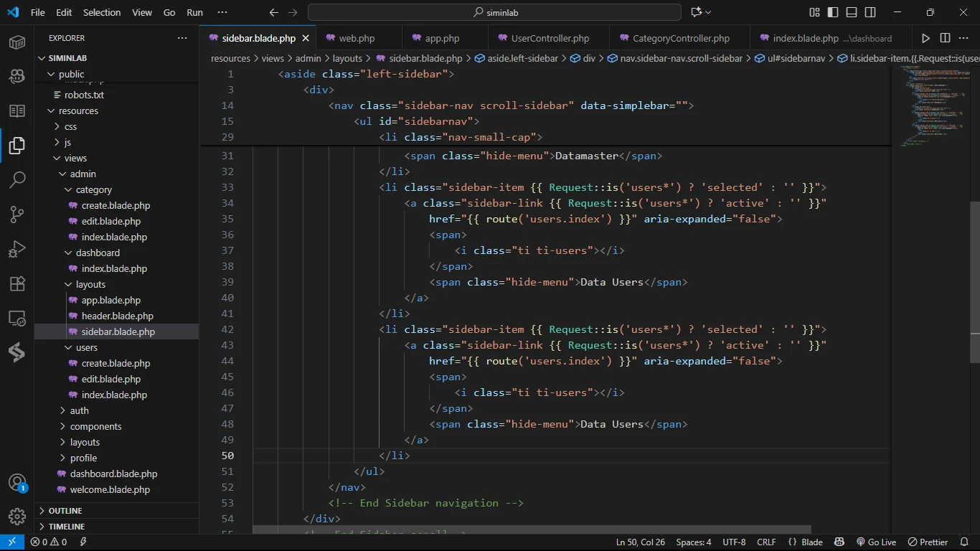Click the Split Editor Right icon
The width and height of the screenshot is (980, 551).
(x=945, y=38)
